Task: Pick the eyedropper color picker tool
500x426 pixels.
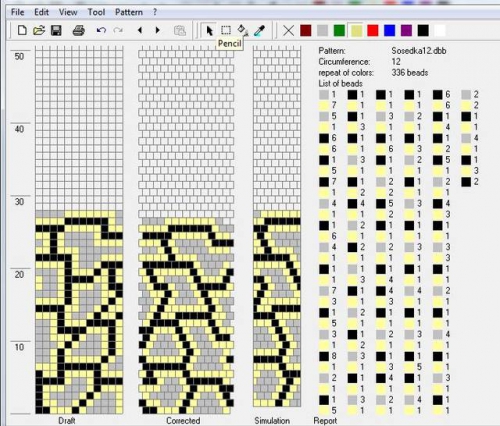Action: click(259, 31)
